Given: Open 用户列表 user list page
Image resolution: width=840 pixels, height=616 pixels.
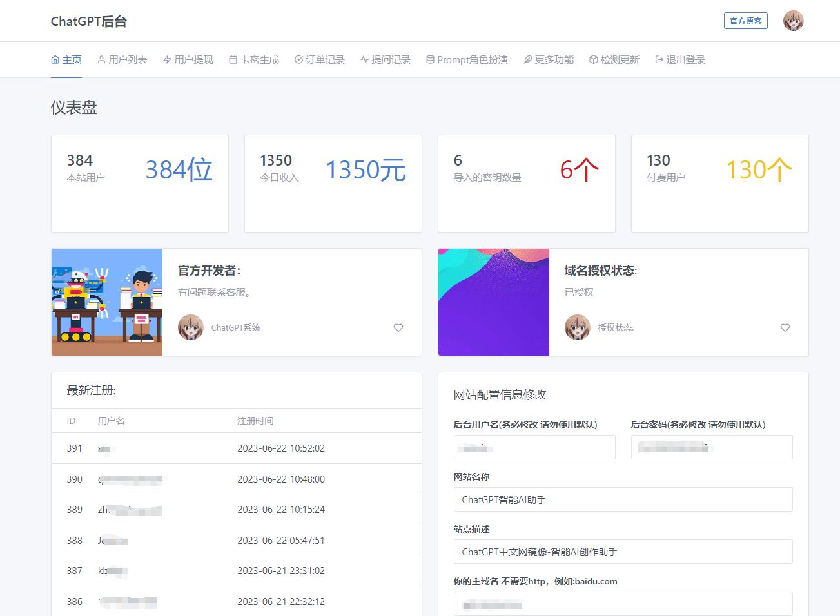Looking at the screenshot, I should (x=122, y=60).
